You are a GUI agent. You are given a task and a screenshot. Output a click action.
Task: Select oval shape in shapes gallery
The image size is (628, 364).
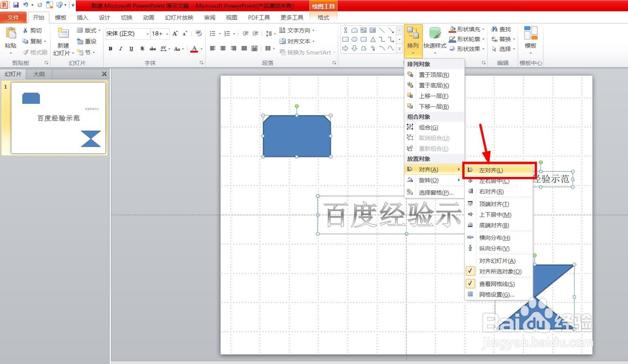tap(354, 39)
